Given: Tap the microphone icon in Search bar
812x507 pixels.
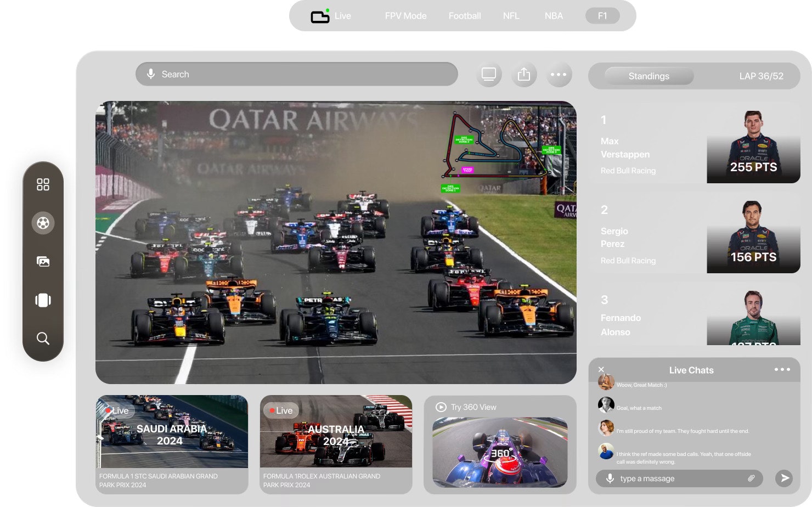Looking at the screenshot, I should 151,74.
